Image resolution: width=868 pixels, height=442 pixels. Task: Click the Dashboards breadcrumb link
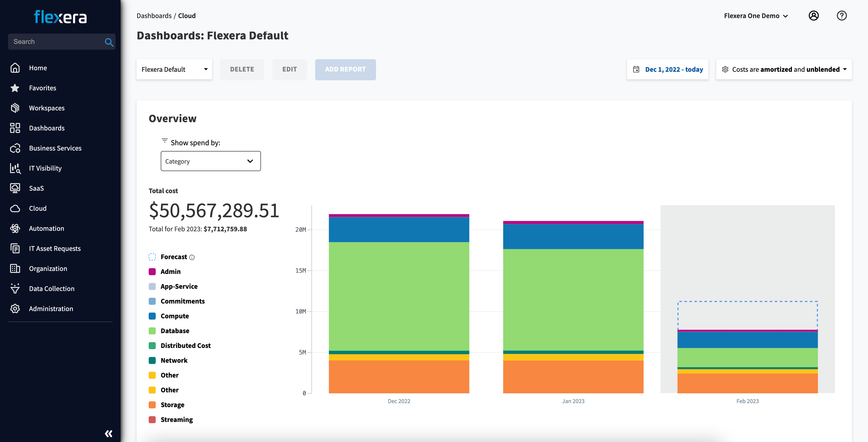pyautogui.click(x=154, y=16)
